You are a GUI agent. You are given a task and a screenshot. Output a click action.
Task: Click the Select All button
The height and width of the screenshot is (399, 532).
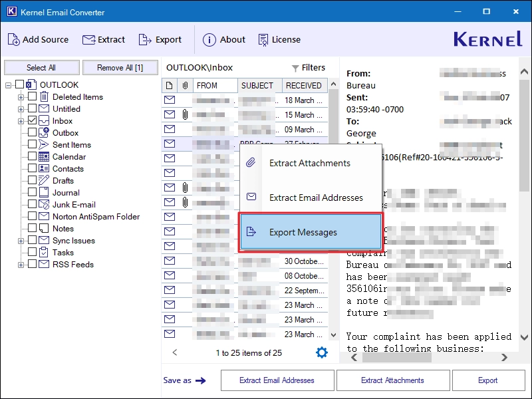coord(42,68)
